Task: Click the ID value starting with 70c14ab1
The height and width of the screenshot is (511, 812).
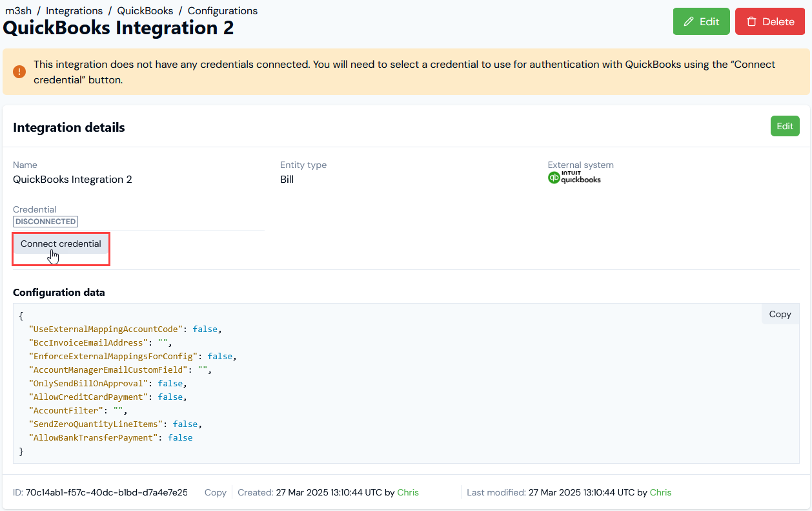Action: (107, 492)
